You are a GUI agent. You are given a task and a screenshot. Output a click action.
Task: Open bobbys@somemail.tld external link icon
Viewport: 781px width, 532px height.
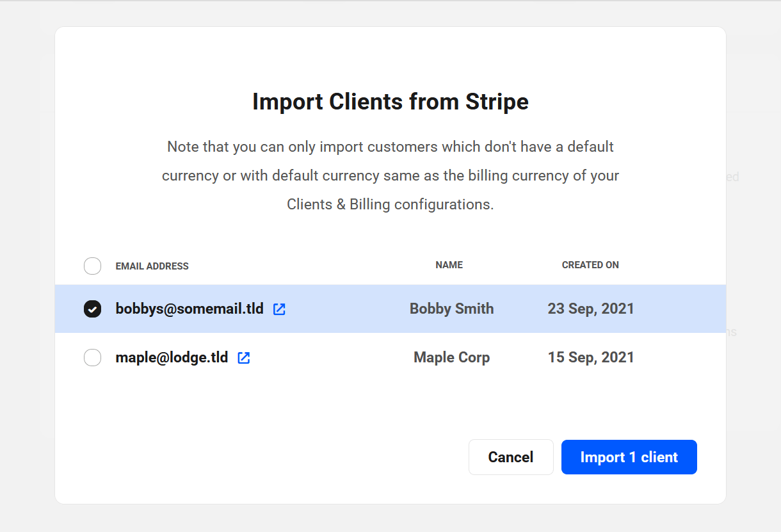[279, 309]
